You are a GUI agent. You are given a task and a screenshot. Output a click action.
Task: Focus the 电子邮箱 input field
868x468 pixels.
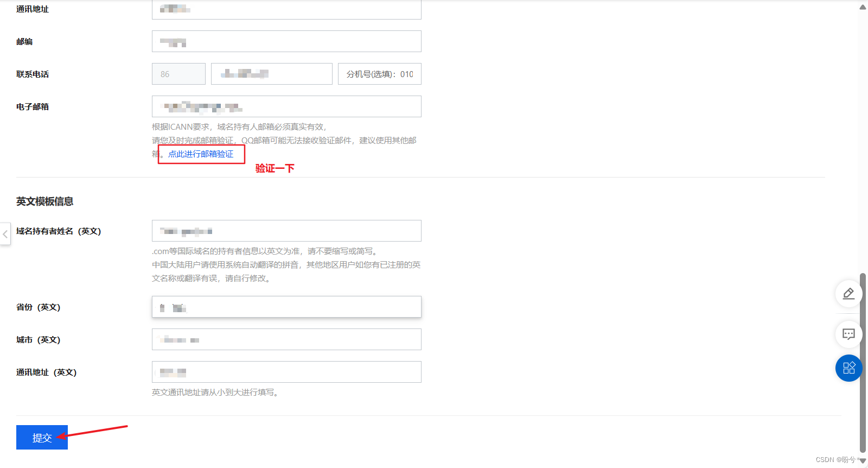tap(286, 106)
